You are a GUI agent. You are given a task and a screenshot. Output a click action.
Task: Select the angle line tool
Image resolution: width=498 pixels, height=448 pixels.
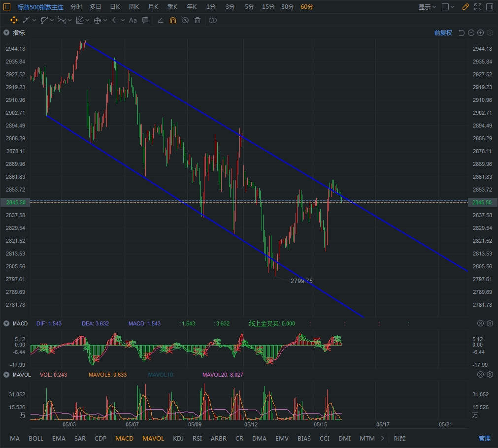coord(161,20)
